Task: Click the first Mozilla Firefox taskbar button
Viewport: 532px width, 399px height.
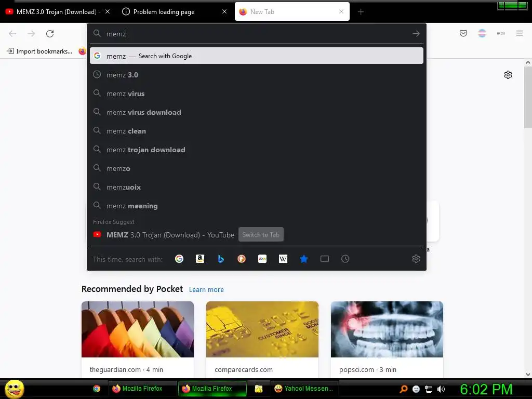Action: point(142,389)
